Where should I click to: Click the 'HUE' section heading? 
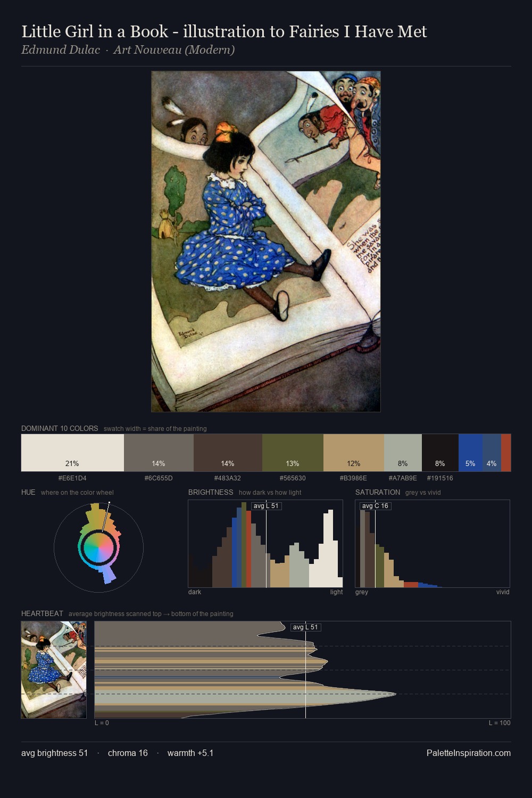coord(28,492)
